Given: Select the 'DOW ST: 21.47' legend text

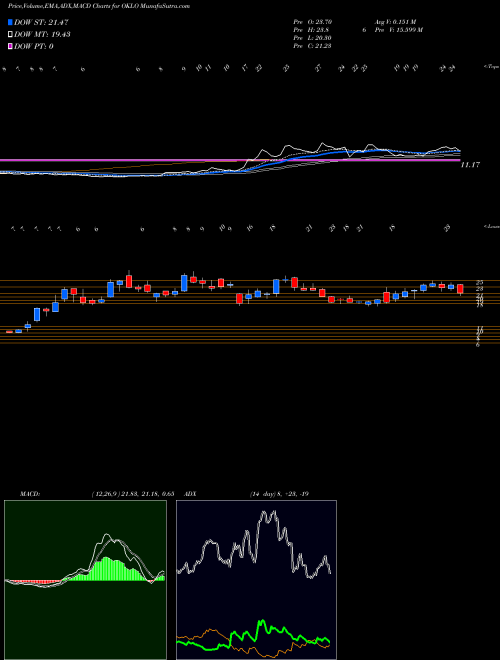Looking at the screenshot, I should [x=42, y=23].
